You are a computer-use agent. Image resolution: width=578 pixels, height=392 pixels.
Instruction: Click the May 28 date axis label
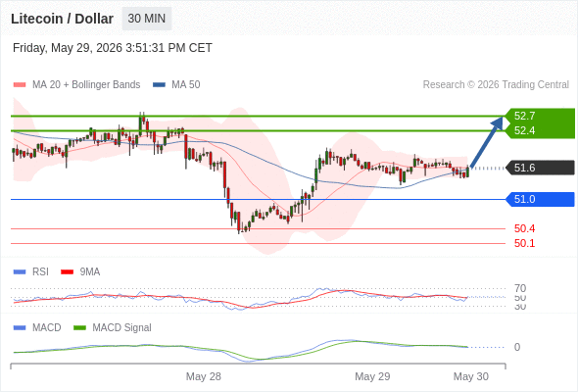[204, 376]
